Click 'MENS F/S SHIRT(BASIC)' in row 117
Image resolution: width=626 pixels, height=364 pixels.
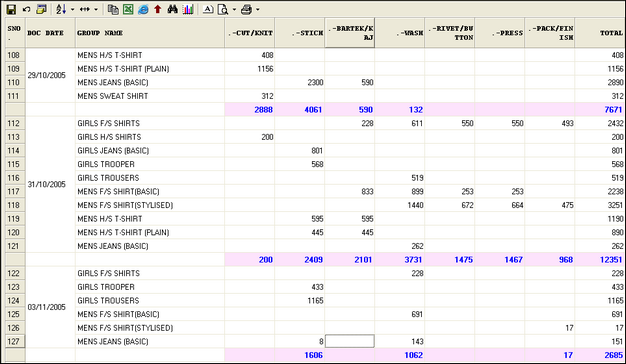[118, 192]
